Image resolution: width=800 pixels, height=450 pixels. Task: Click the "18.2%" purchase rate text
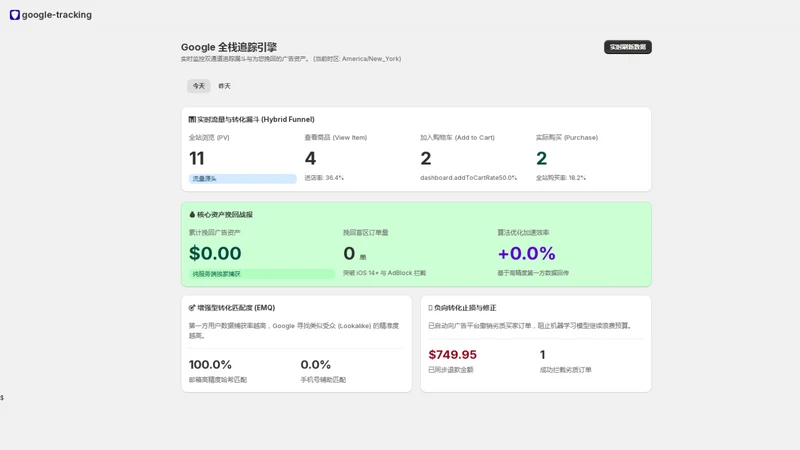coord(561,178)
